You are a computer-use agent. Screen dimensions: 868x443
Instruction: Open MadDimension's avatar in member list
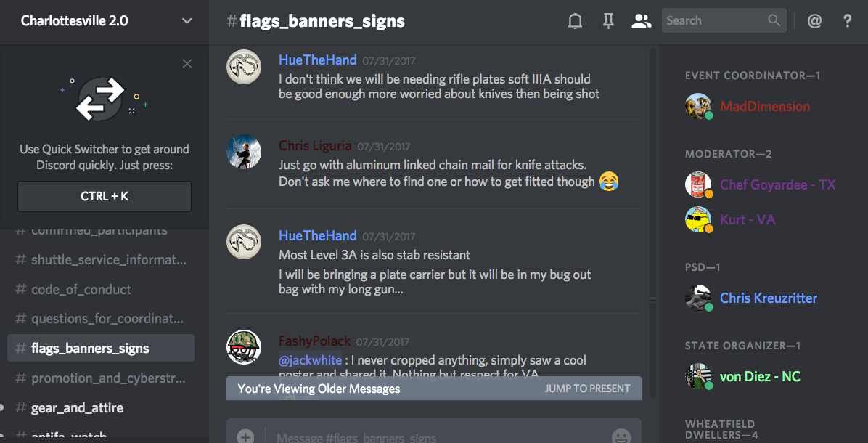click(x=698, y=106)
